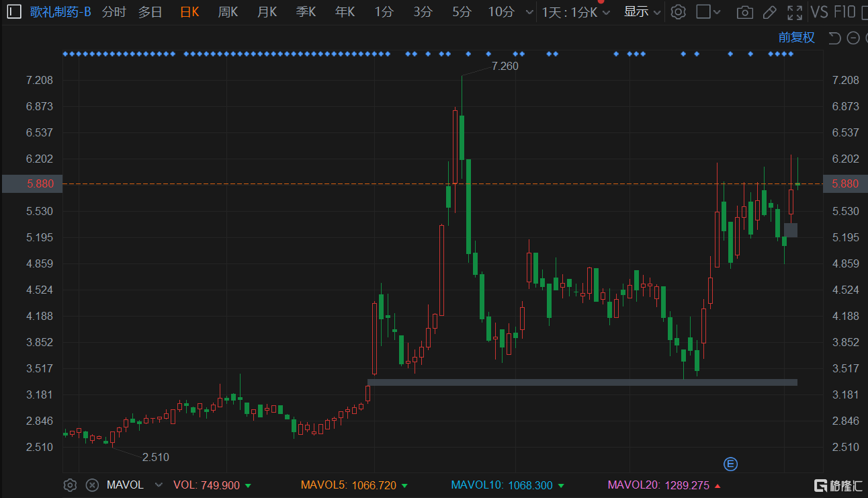Open indicator settings gear near MAVOL

point(69,485)
